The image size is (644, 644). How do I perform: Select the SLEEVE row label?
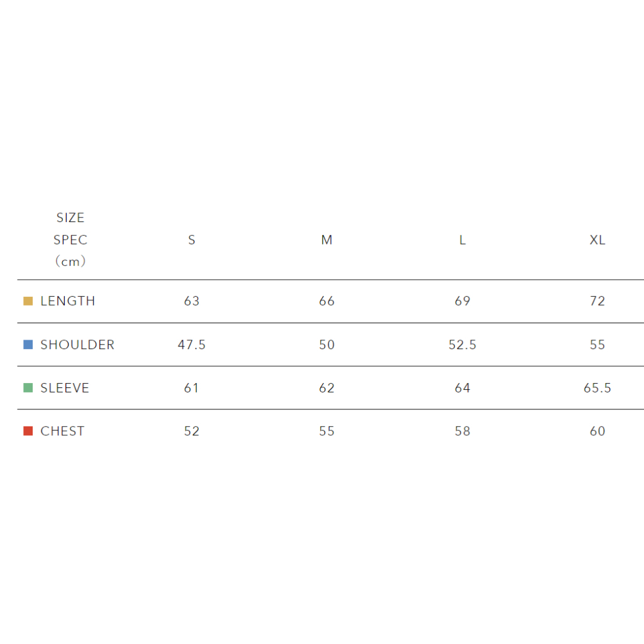[65, 388]
